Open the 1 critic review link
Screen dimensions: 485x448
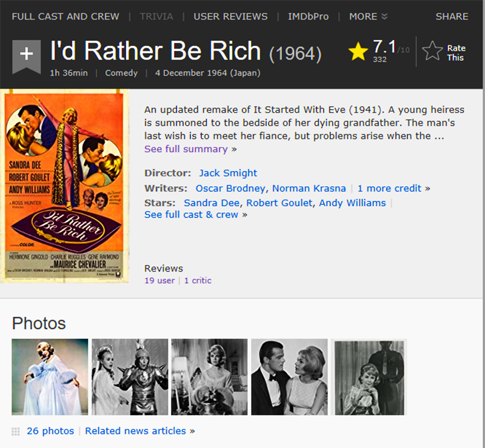198,281
